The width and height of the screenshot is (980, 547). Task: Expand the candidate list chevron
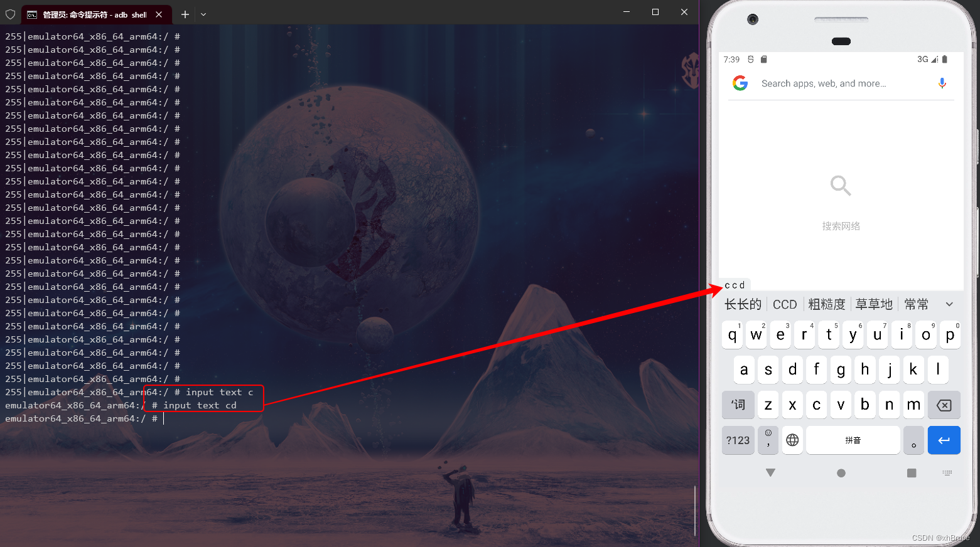pyautogui.click(x=949, y=304)
